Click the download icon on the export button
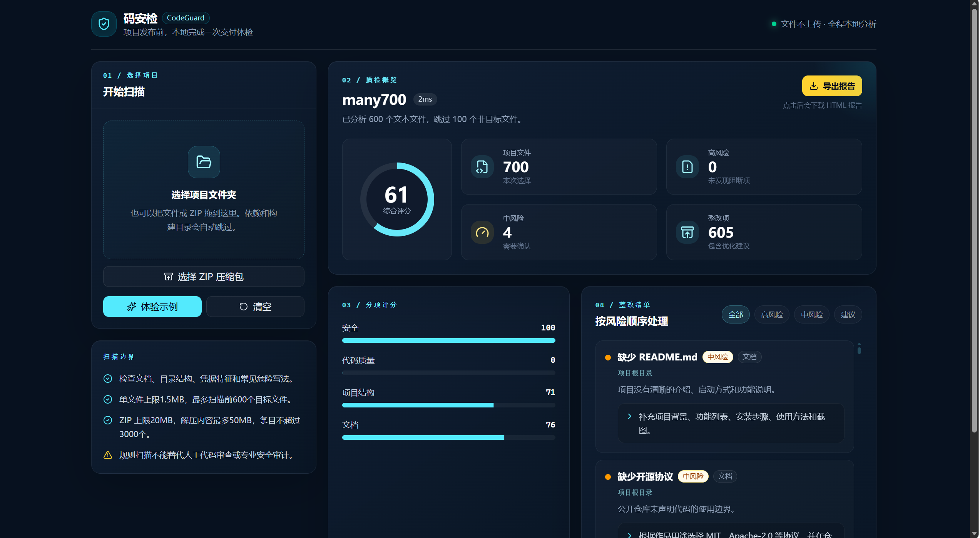This screenshot has width=980, height=538. 813,86
